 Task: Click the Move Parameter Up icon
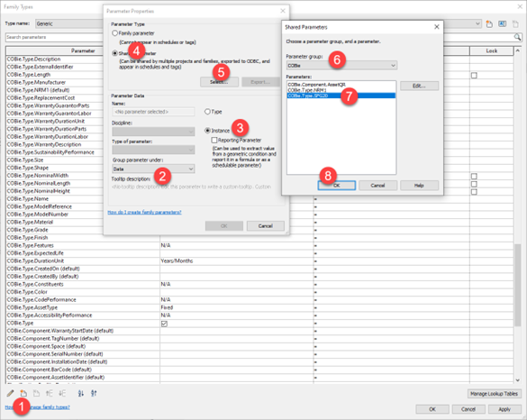point(50,393)
